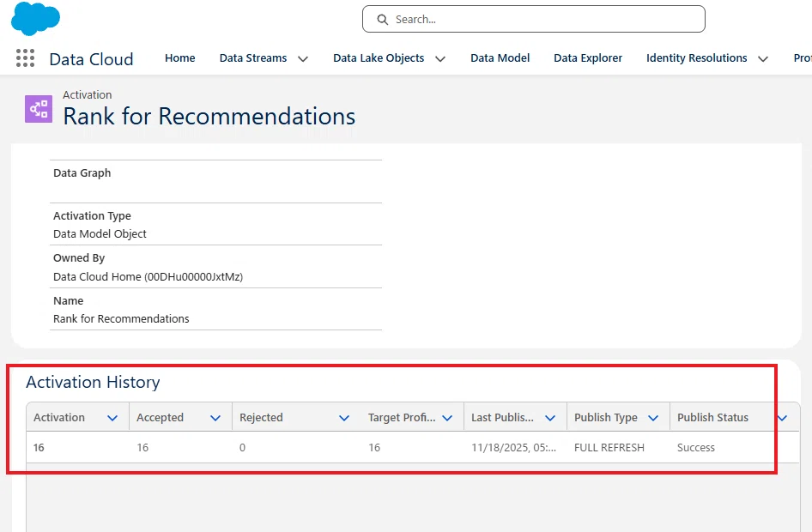812x532 pixels.
Task: Open the Data Model tab
Action: (500, 58)
